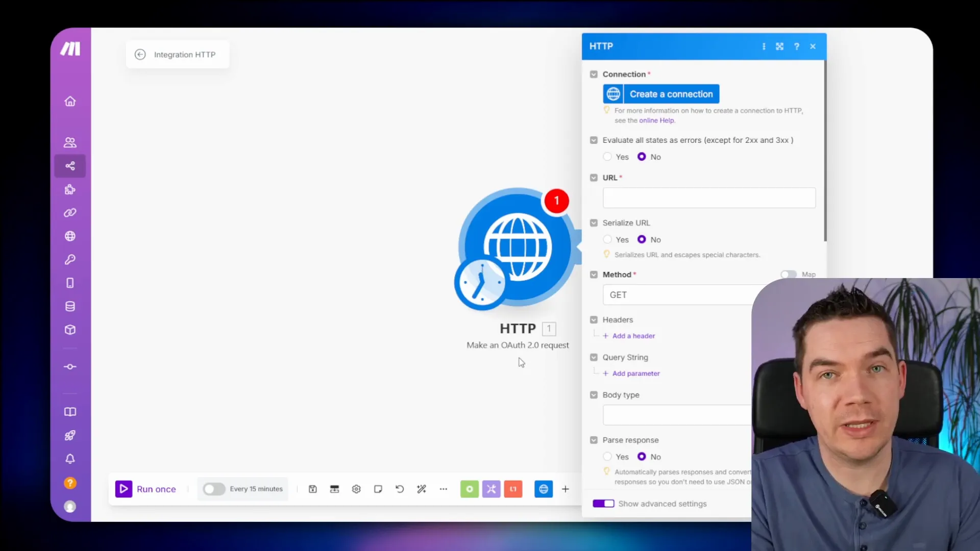The width and height of the screenshot is (980, 551).
Task: Click the red Text parser icon
Action: [x=513, y=489]
